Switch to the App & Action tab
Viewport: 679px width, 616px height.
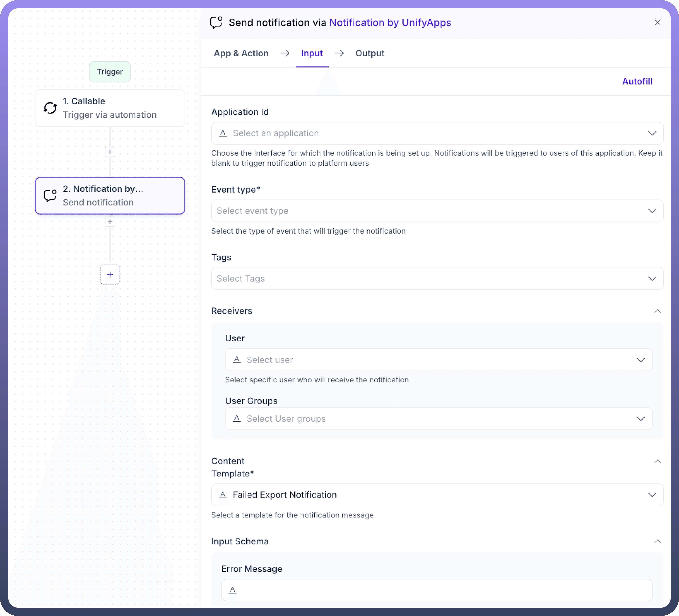click(241, 53)
